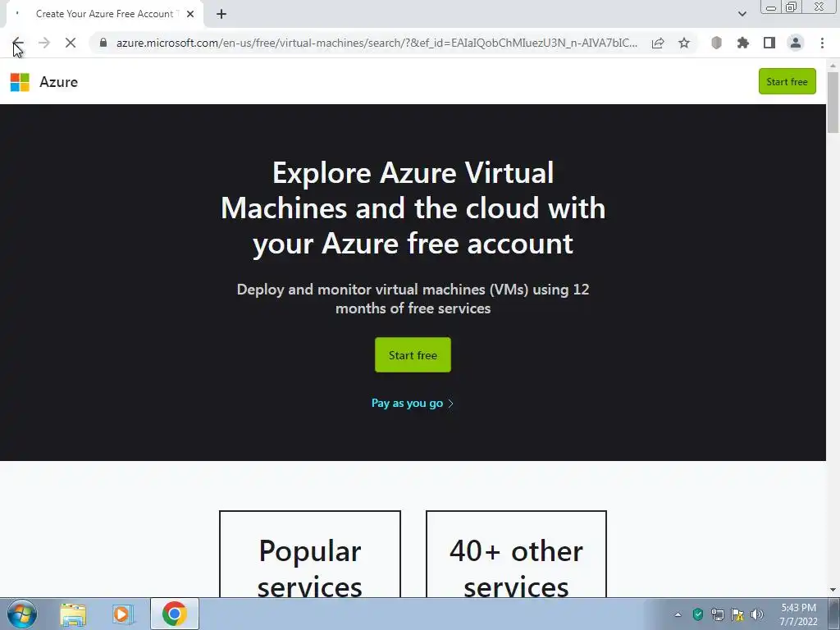
Task: Stop page loading with X button
Action: [x=71, y=43]
